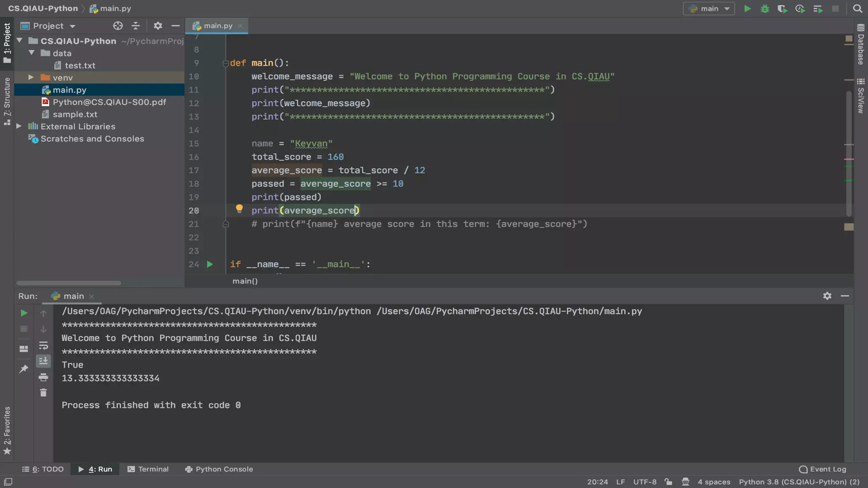Click the Search Everywhere magnifier icon
The image size is (868, 488).
point(857,9)
